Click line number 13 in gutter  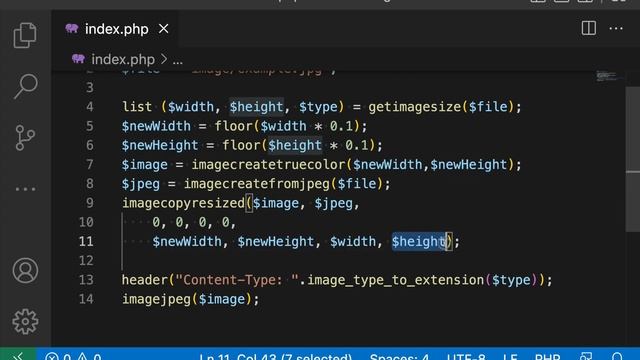click(x=86, y=280)
